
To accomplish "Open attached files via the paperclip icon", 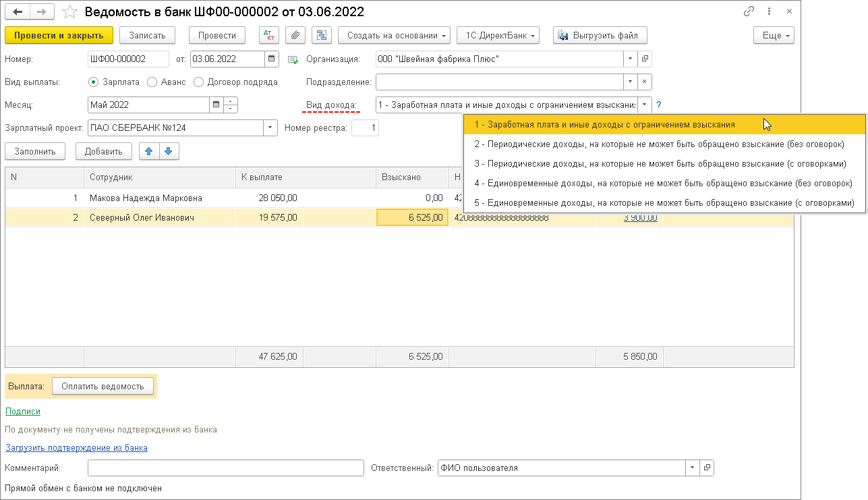I will 295,35.
